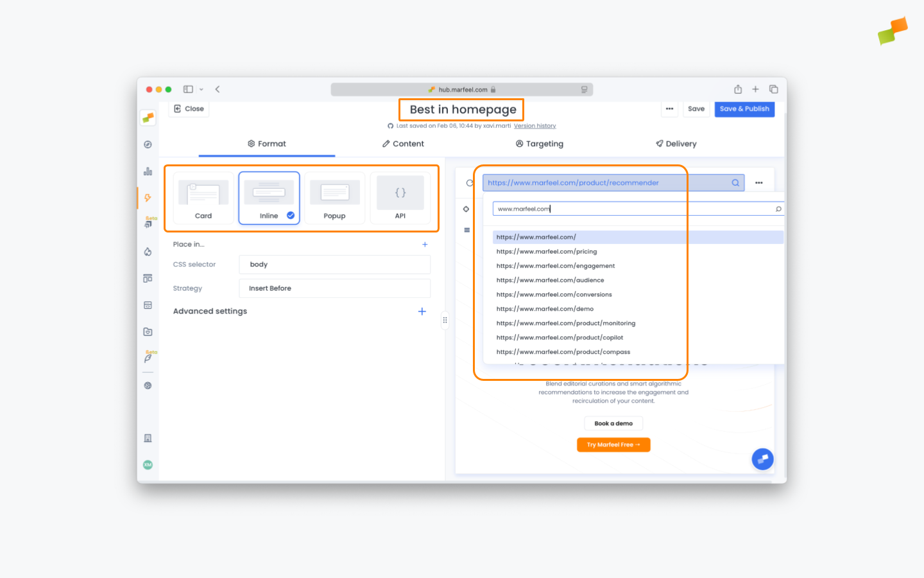The height and width of the screenshot is (578, 924).
Task: Open the Marfeel analytics bar-chart panel
Action: point(148,171)
